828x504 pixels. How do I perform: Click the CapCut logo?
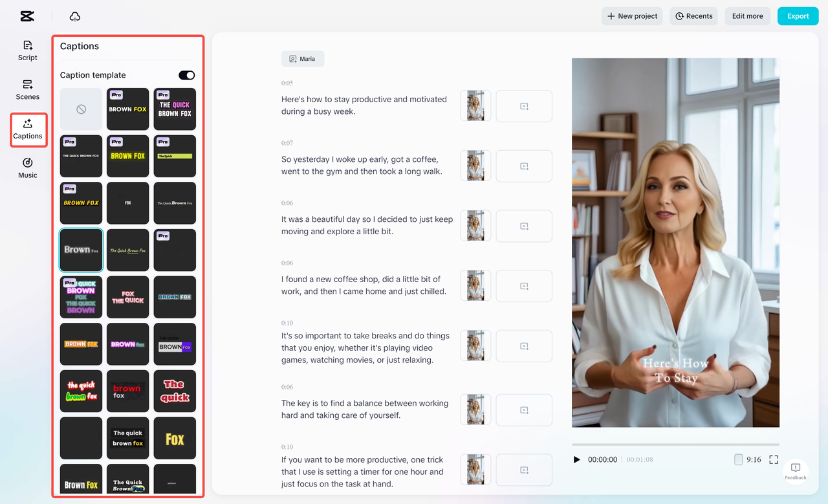[27, 16]
